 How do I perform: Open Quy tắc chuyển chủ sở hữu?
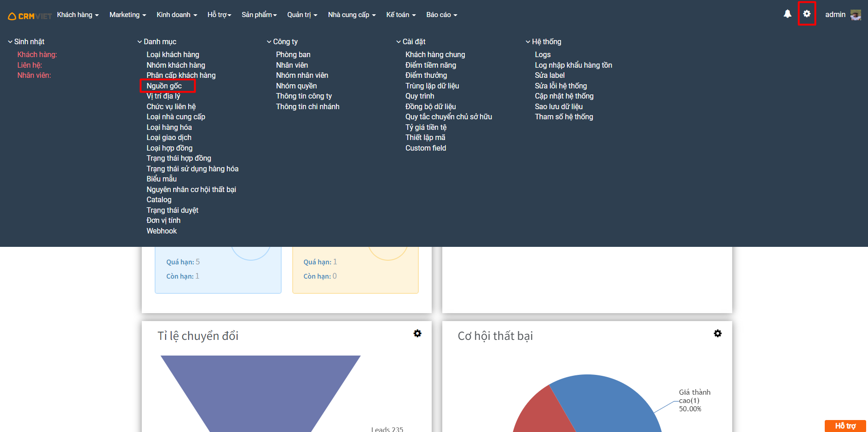(x=449, y=117)
